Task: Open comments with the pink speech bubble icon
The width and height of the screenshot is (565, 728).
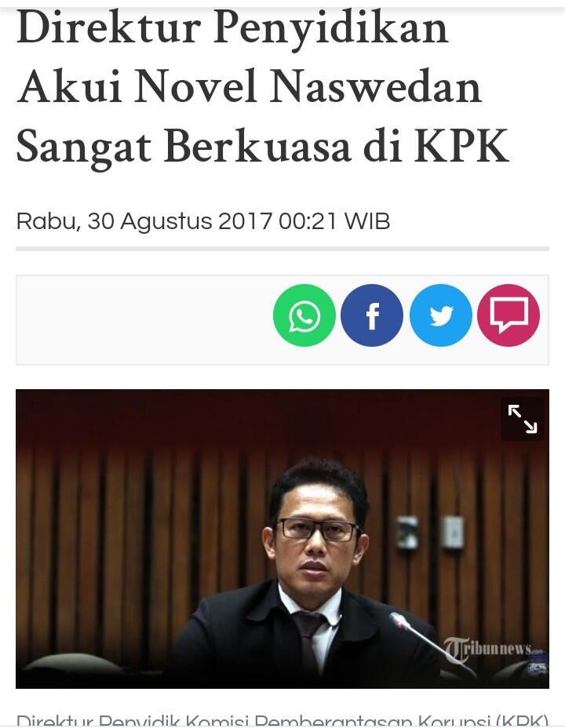Action: 508,315
